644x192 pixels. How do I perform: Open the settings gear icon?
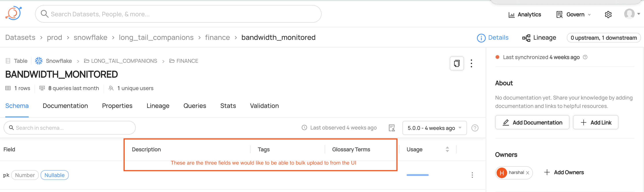click(608, 15)
